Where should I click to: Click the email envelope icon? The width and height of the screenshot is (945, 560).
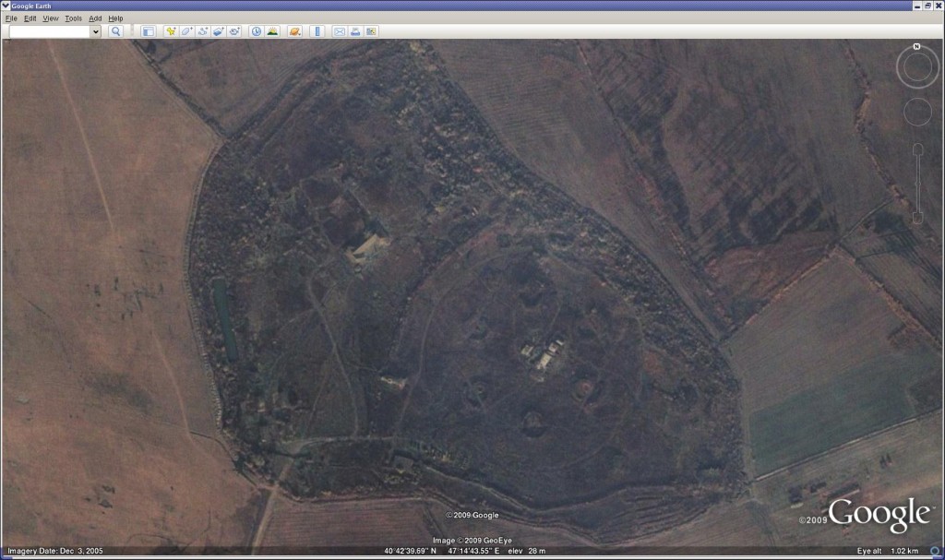[339, 31]
